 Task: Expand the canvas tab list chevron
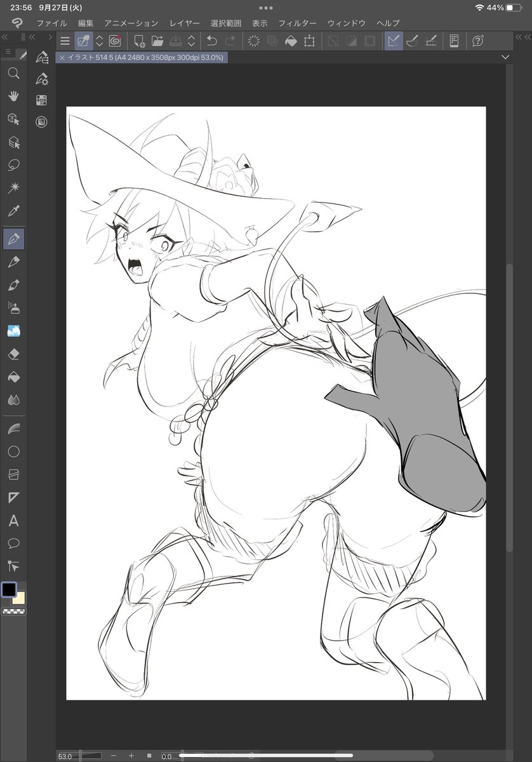(505, 57)
